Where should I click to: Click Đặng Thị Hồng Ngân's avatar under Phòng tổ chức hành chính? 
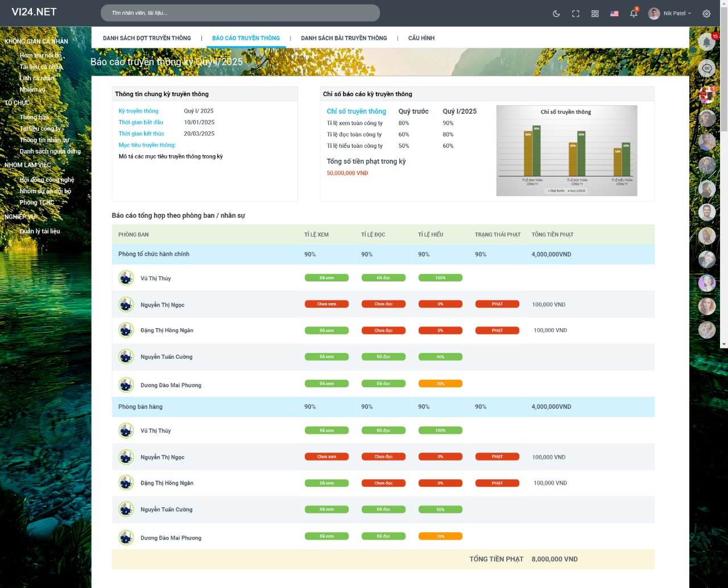pos(126,330)
